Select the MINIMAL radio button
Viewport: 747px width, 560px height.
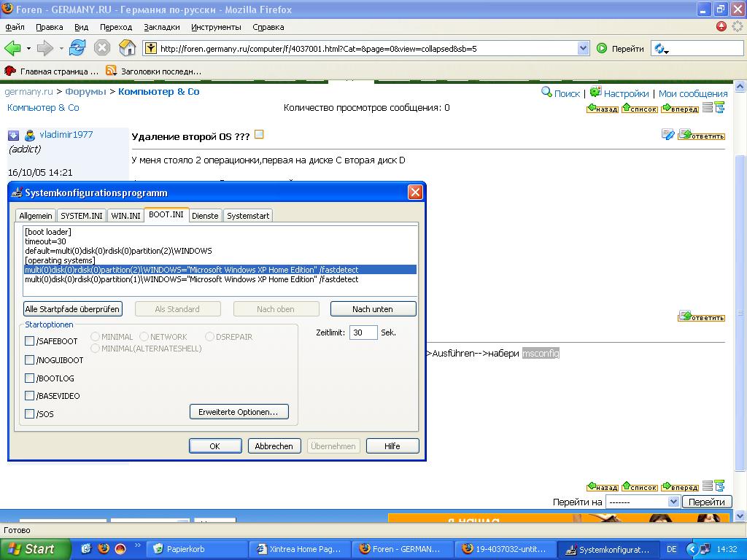95,337
